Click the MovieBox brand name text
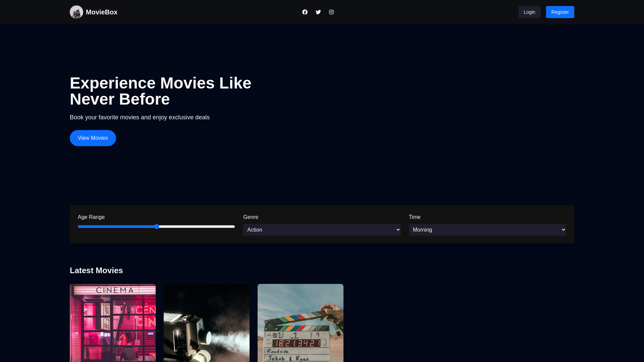Image resolution: width=644 pixels, height=362 pixels. (102, 12)
